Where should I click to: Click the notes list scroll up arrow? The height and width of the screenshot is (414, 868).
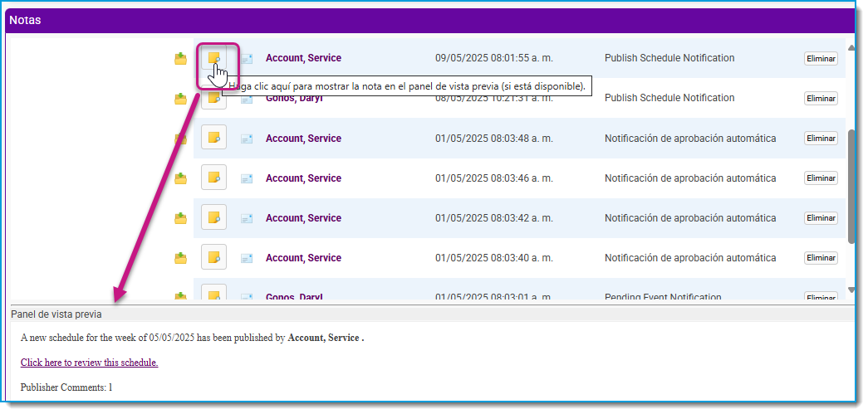pyautogui.click(x=851, y=48)
